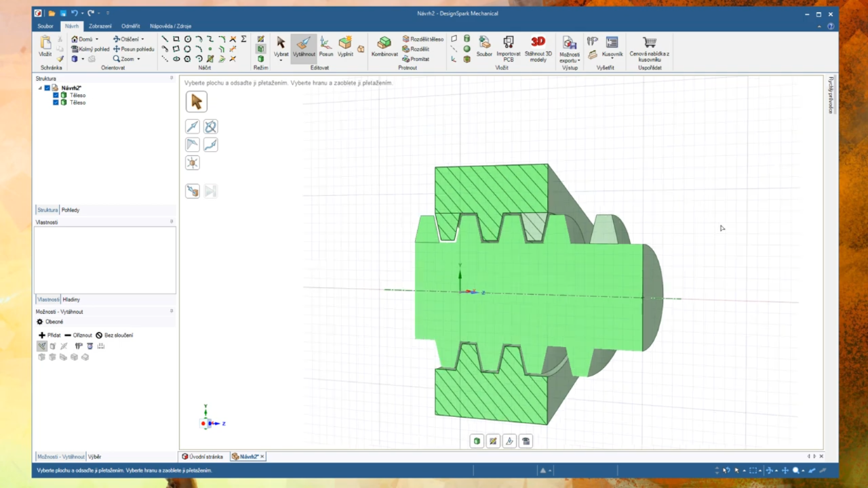
Task: Collapse the Návrh2 tree node
Action: [x=40, y=88]
